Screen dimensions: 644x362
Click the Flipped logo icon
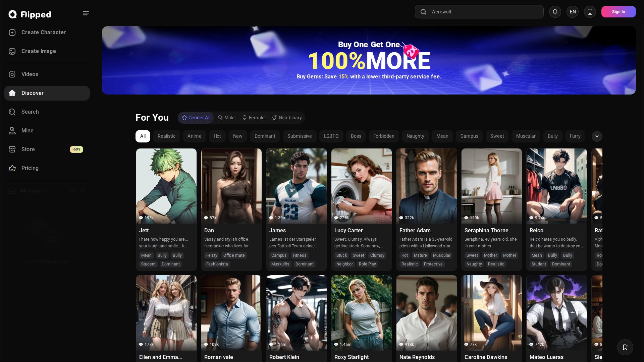(x=13, y=14)
